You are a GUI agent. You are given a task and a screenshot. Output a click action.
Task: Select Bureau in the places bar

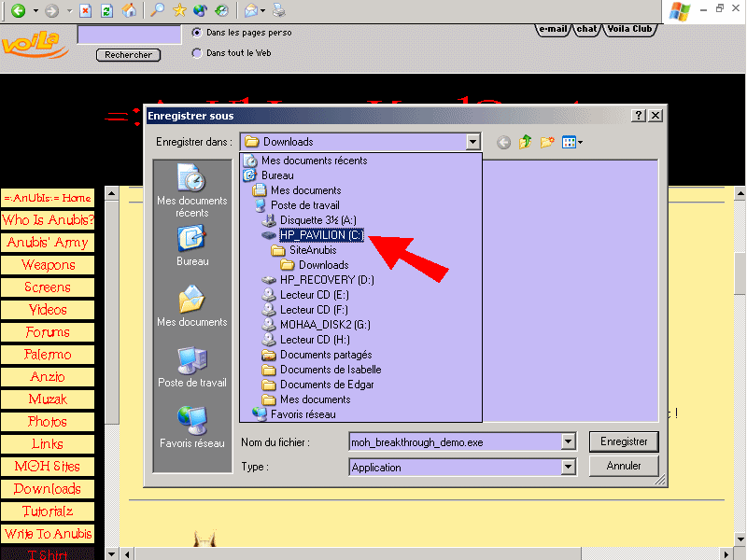pos(192,245)
